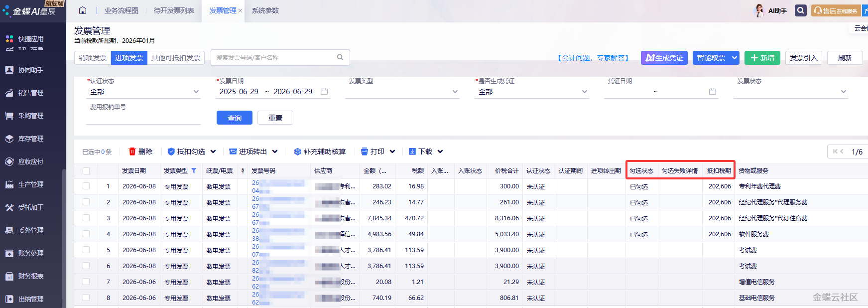Select the 其他可抵扣发票 tab
Image resolution: width=868 pixels, height=308 pixels.
pyautogui.click(x=176, y=58)
